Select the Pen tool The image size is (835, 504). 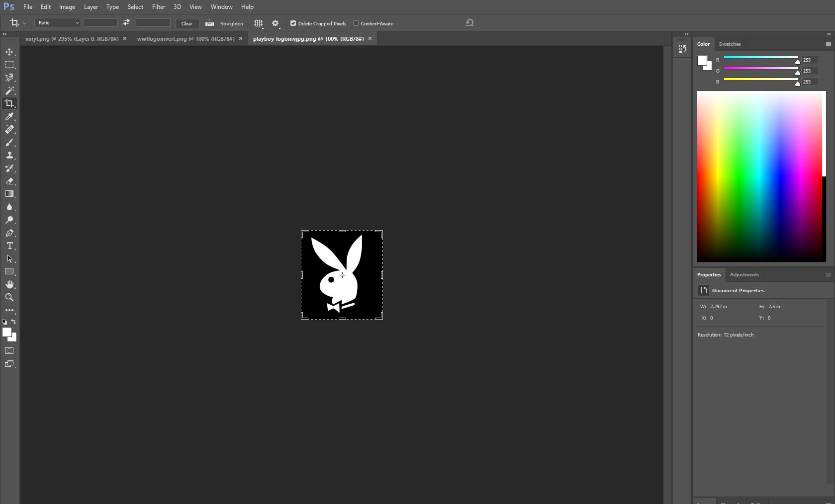click(x=9, y=233)
